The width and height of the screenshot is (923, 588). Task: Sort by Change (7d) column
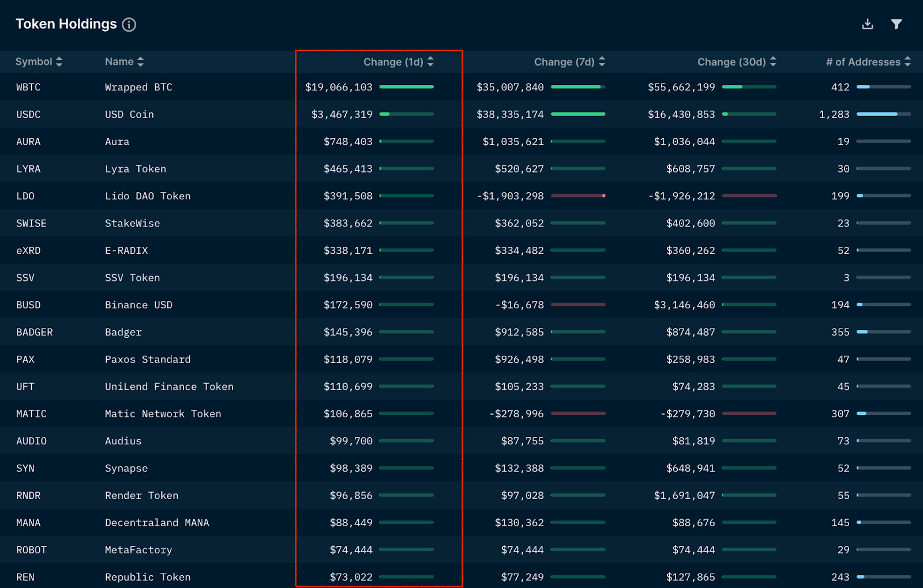(570, 62)
